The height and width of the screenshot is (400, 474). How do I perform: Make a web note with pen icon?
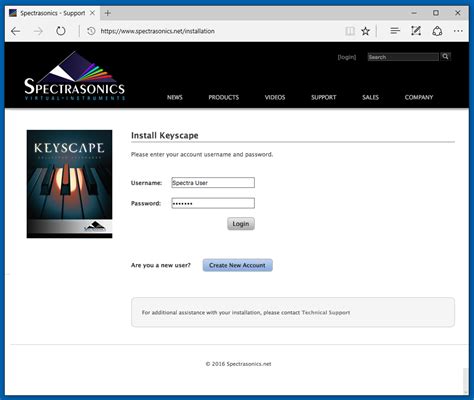(x=416, y=31)
